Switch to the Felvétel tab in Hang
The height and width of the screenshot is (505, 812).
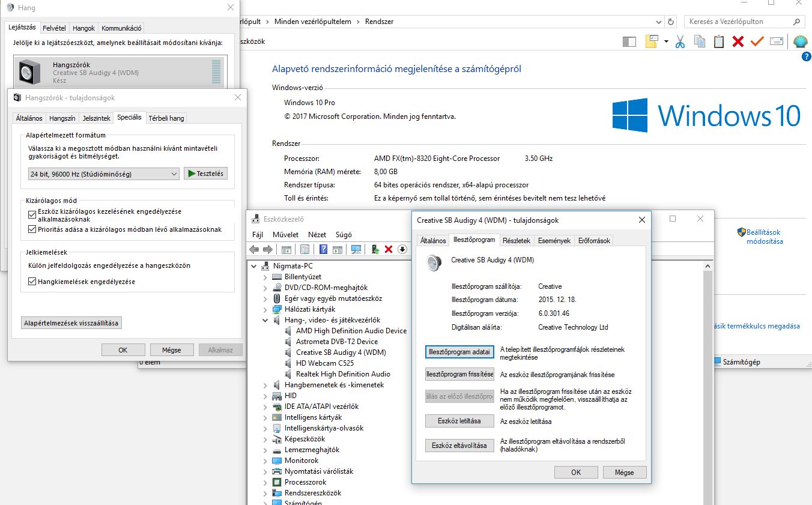[x=55, y=28]
